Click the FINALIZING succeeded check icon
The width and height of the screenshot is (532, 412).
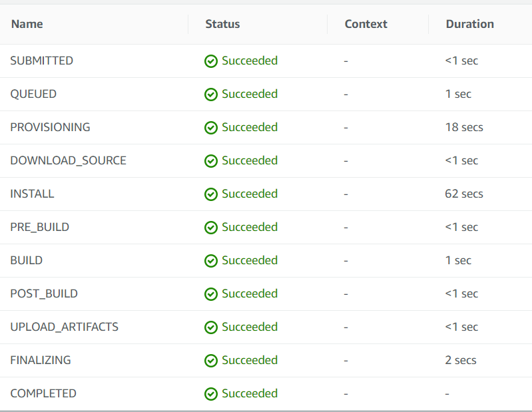[x=211, y=361]
